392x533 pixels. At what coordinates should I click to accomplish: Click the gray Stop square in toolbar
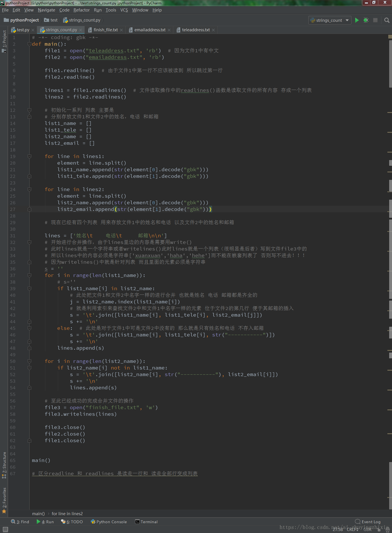click(375, 20)
